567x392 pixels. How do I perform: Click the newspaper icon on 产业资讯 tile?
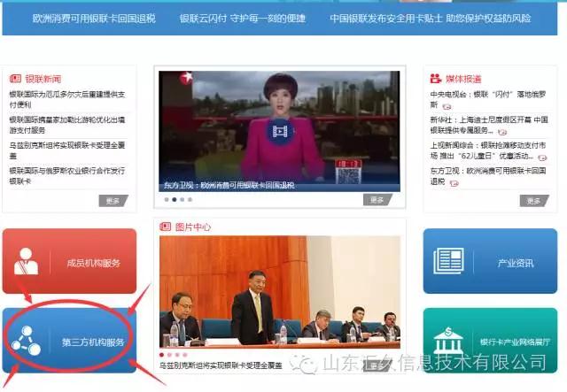(x=449, y=261)
